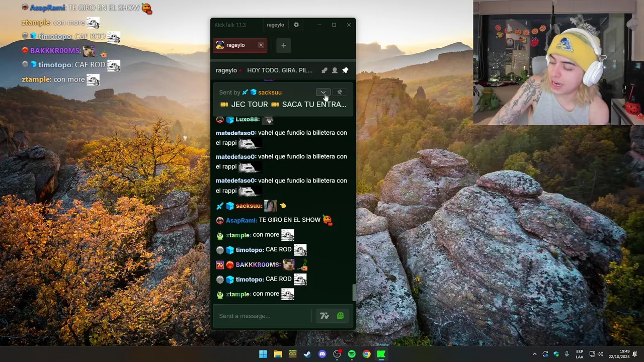Open Spotify from taskbar
This screenshot has width=644, height=362.
click(352, 354)
